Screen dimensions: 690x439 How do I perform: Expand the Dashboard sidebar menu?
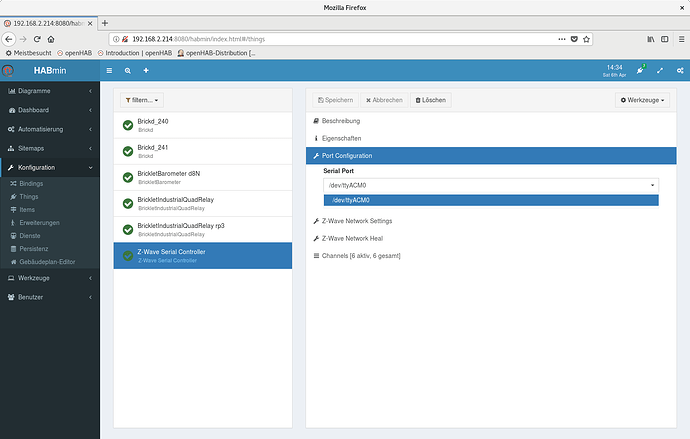click(x=50, y=110)
